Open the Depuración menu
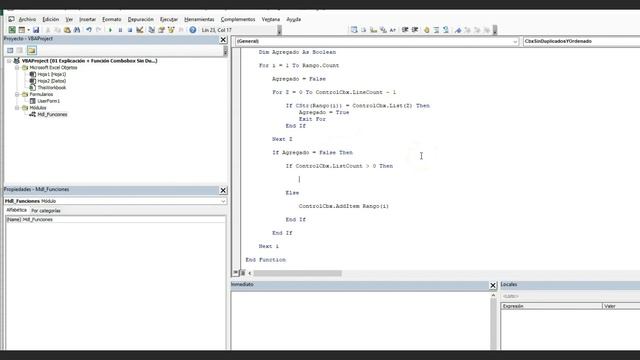The image size is (640, 360). pyautogui.click(x=140, y=19)
